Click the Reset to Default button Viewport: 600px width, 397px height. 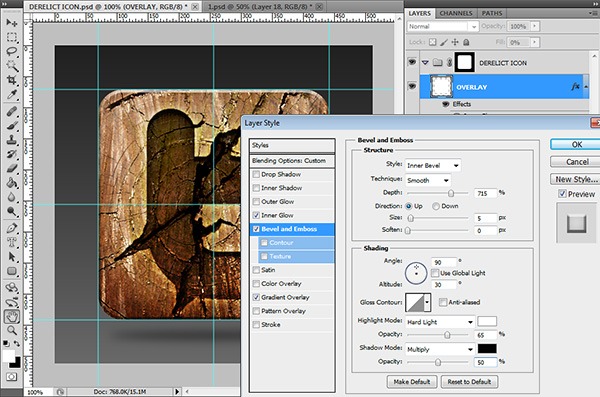(470, 382)
